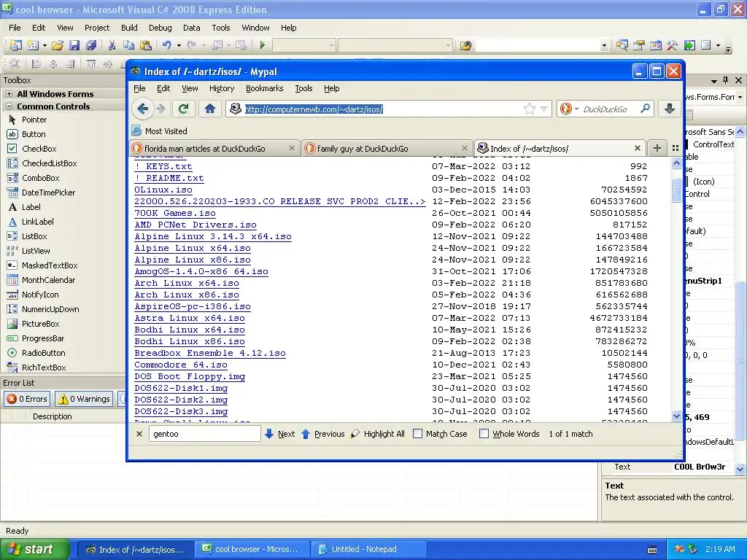
Task: Click the Cut scissors icon in Visual C#
Action: (112, 45)
